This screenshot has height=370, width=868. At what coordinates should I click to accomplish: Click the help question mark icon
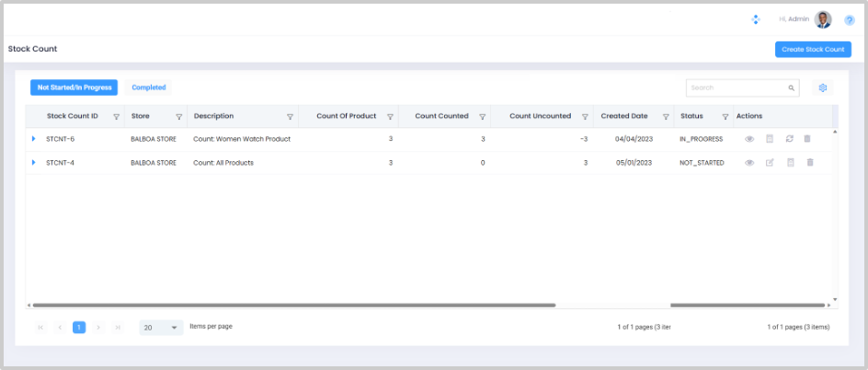pos(850,20)
